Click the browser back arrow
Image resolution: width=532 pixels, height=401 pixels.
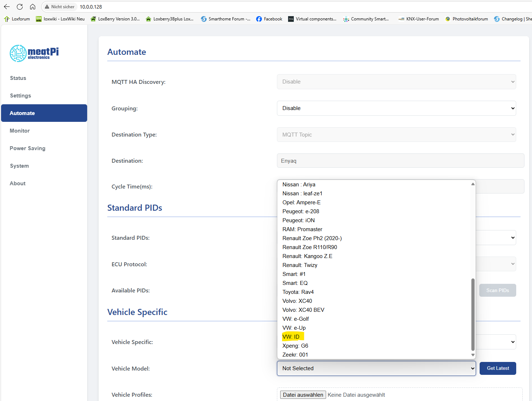click(x=7, y=7)
